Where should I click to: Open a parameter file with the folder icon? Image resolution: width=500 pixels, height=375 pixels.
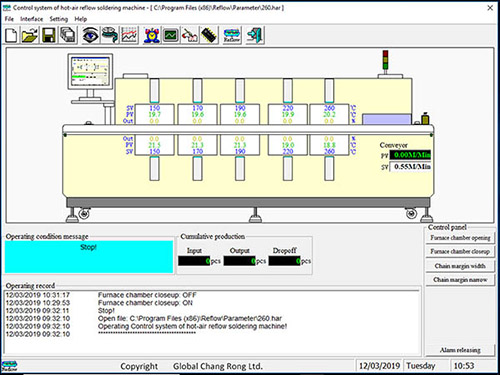30,35
